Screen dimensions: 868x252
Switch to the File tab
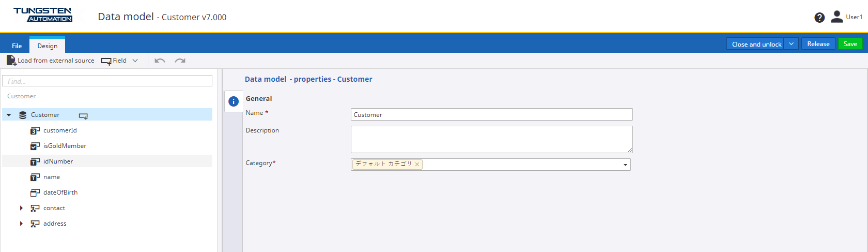[x=17, y=46]
